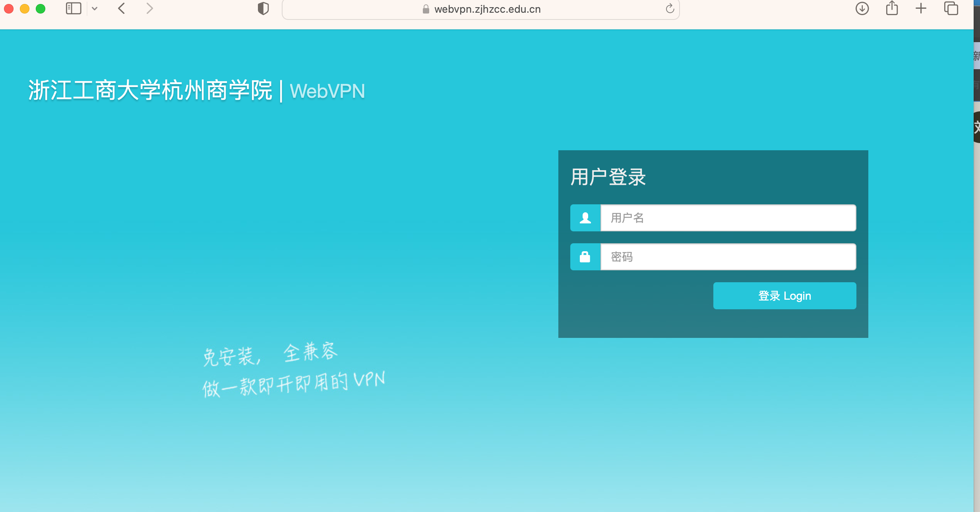Show the Safari downloads icon
980x512 pixels.
pyautogui.click(x=862, y=8)
